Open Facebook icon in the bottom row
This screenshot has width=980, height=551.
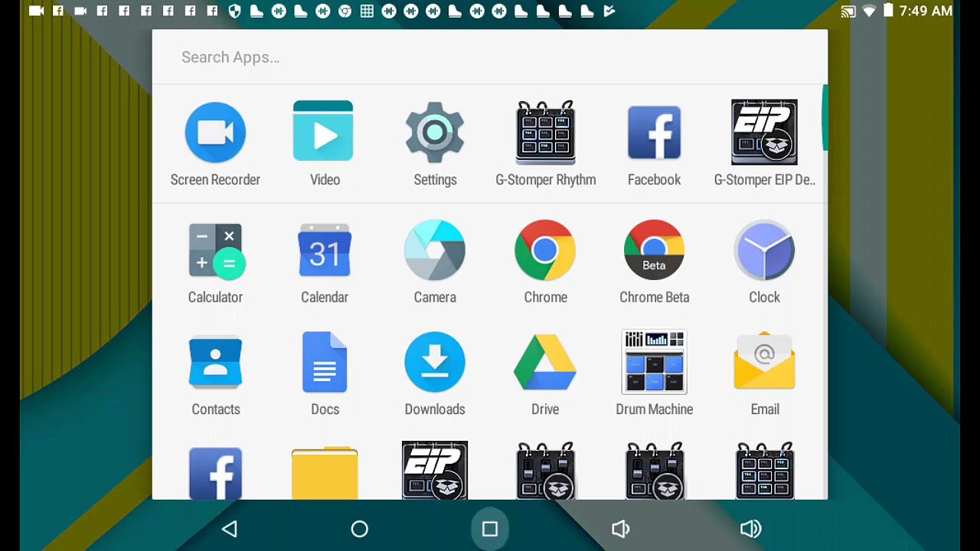[215, 474]
